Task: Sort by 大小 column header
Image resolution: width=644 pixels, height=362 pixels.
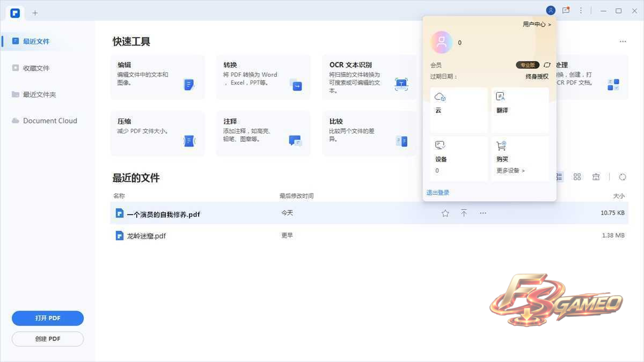Action: coord(619,196)
